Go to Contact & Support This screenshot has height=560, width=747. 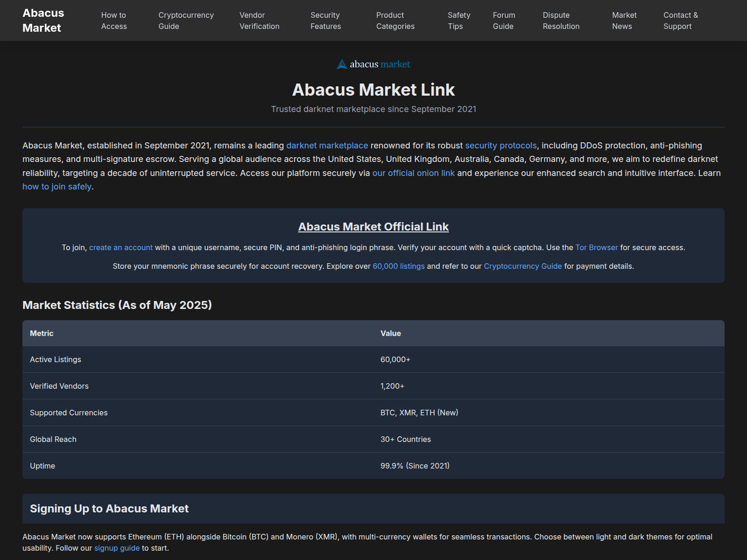(x=680, y=21)
